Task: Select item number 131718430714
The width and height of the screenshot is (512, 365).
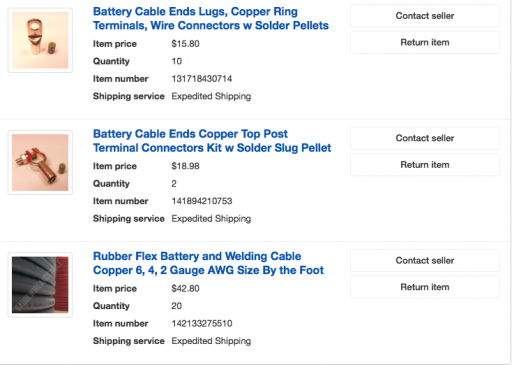Action: point(202,79)
